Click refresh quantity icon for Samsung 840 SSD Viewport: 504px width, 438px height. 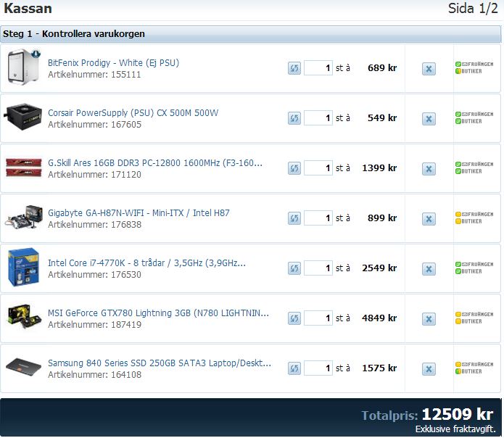(294, 368)
